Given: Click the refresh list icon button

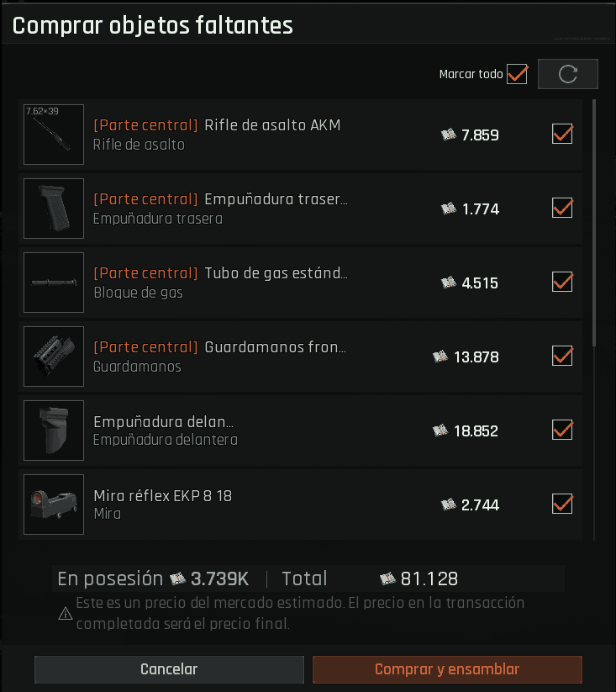Looking at the screenshot, I should tap(567, 74).
